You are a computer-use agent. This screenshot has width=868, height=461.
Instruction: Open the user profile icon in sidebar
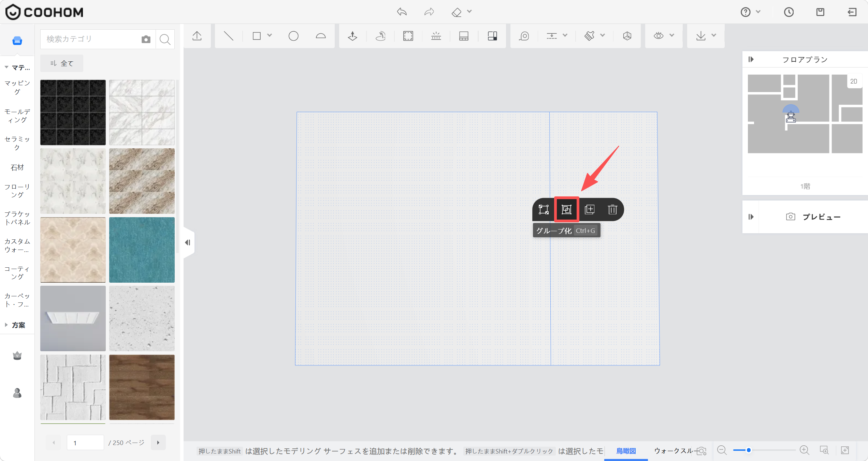tap(17, 393)
